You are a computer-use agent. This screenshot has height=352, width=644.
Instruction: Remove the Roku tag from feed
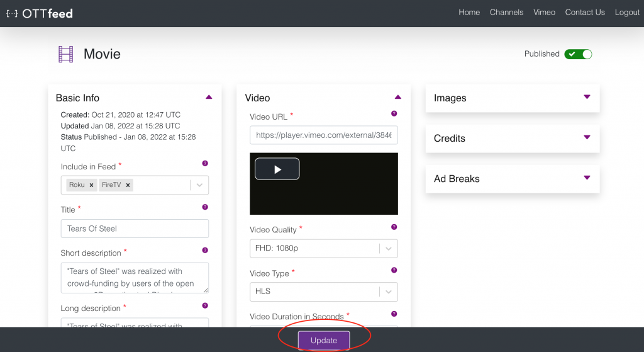coord(91,185)
